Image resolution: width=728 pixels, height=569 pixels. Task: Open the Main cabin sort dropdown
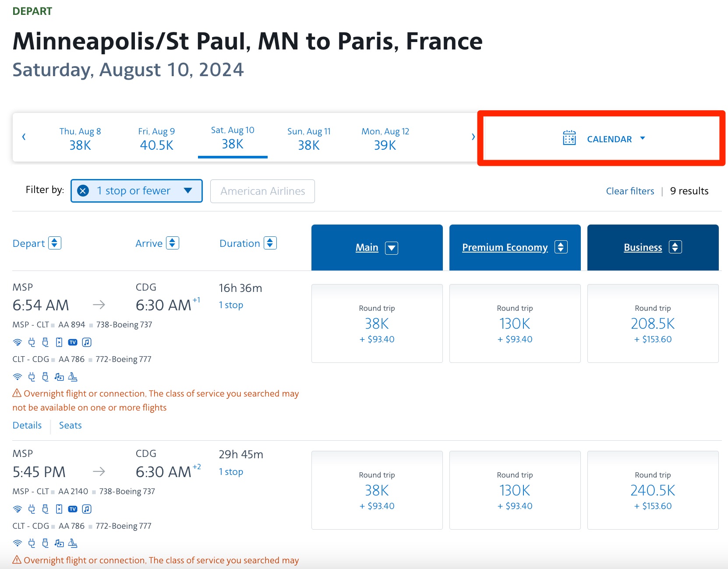tap(391, 248)
